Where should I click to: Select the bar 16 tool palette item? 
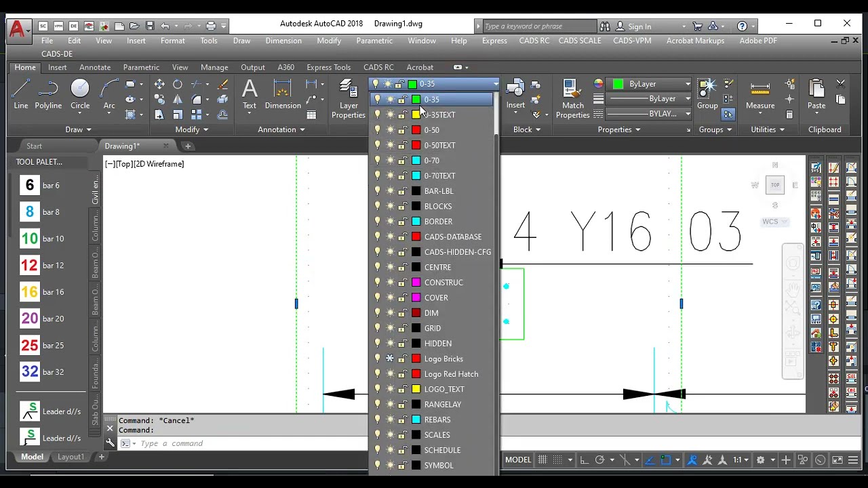click(42, 292)
